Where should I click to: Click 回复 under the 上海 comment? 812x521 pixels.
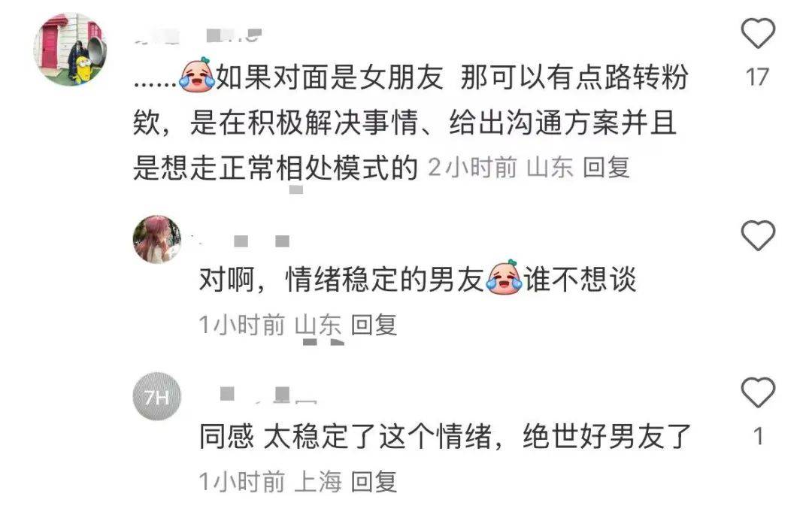pos(374,482)
